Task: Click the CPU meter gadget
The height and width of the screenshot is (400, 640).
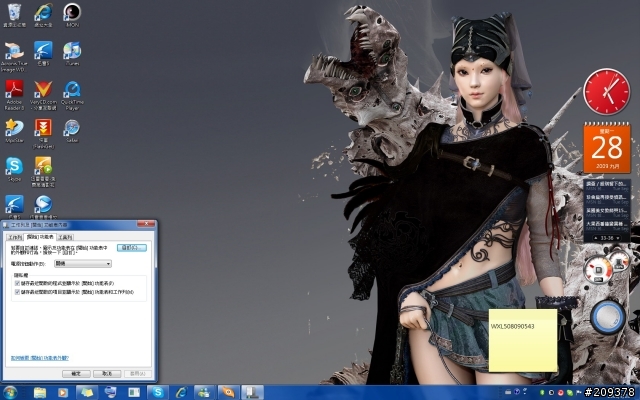Action: coord(607,267)
